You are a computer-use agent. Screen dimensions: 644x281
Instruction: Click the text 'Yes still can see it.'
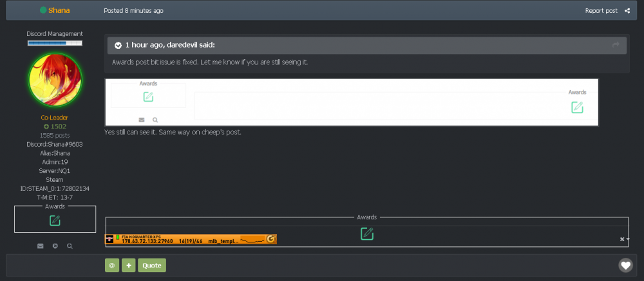tap(131, 132)
